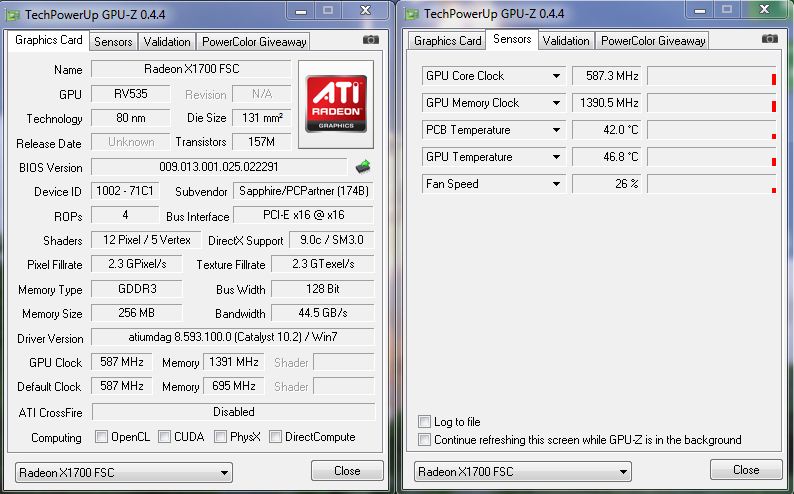Viewport: 794px width, 494px height.
Task: Click the 46.8 °C GPU temperature reading
Action: [x=607, y=157]
